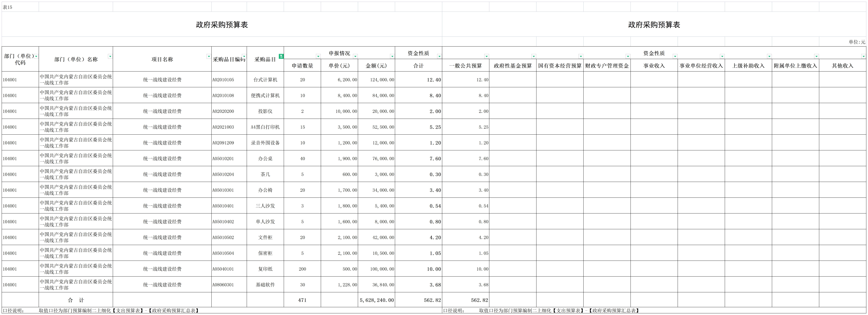Screen dimensions: 868x315
Task: Select code cell A02020200
Action: click(229, 111)
